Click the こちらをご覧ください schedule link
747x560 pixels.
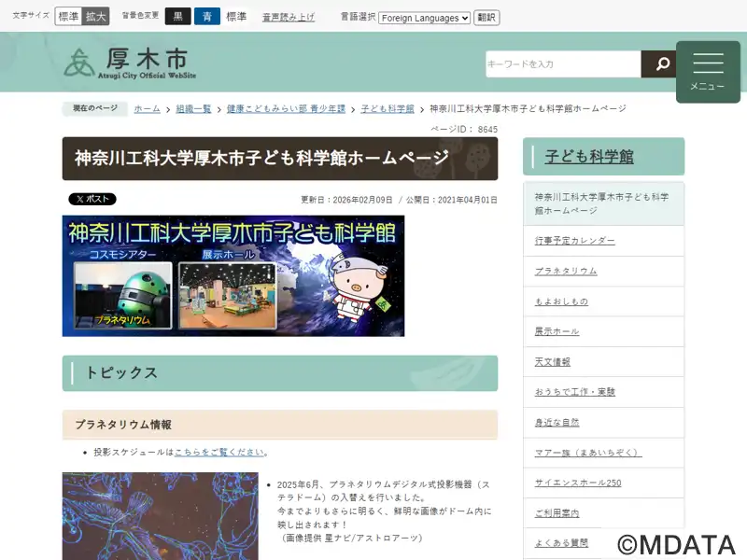coord(219,452)
